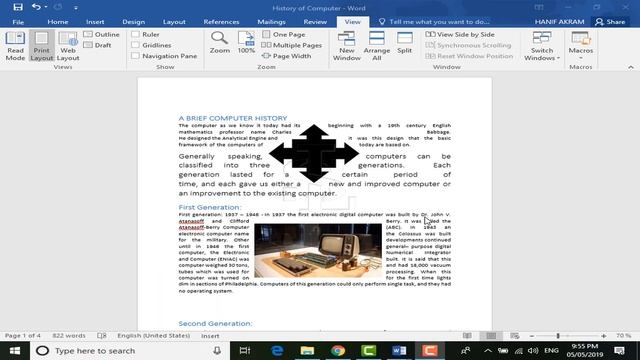The image size is (640, 360).
Task: Click the zoom out minus button
Action: click(531, 336)
